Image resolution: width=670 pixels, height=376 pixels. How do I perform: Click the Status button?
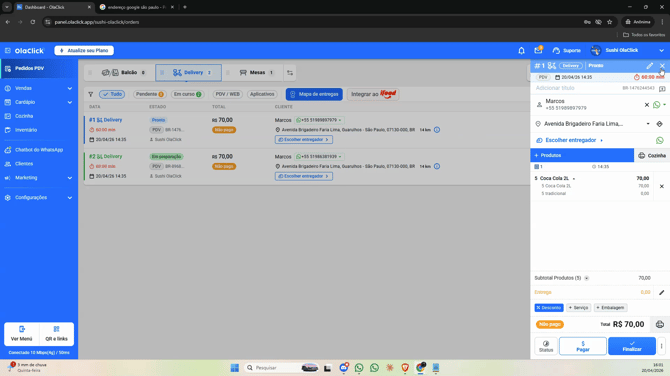point(546,346)
